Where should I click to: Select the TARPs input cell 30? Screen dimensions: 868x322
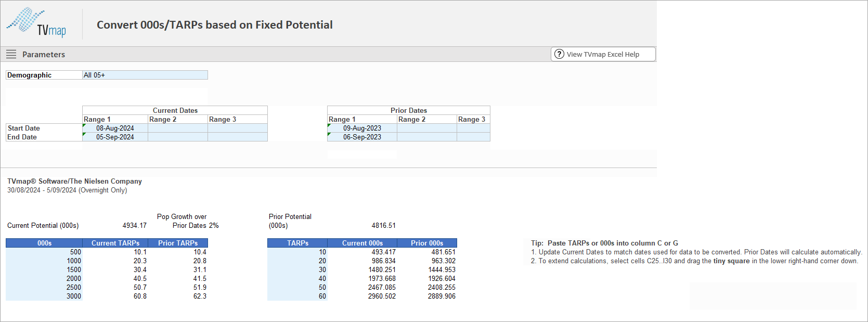click(297, 269)
